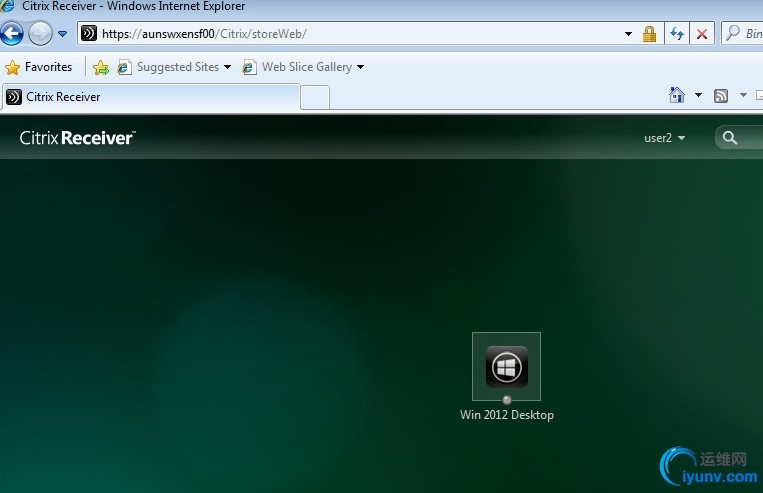The image size is (763, 493).
Task: Click the Bing search box
Action: tap(743, 34)
